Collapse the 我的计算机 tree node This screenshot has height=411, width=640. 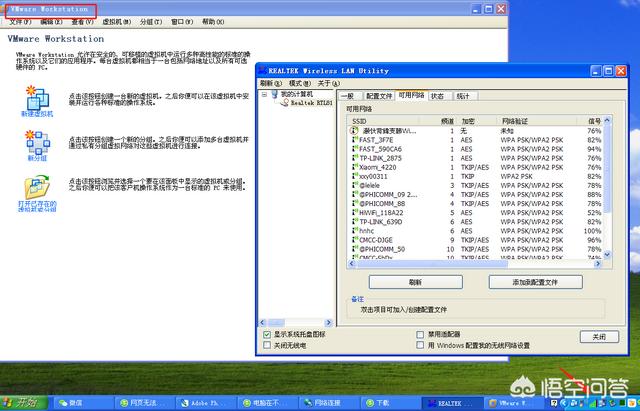point(264,94)
